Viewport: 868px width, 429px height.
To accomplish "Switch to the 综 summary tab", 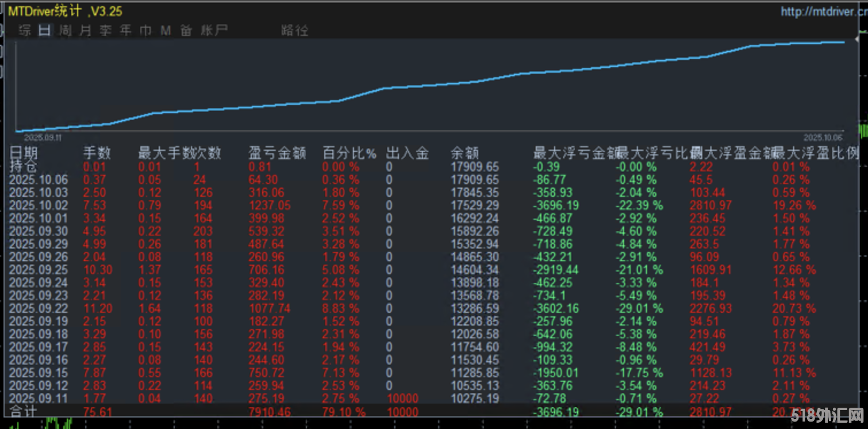I will click(x=25, y=30).
